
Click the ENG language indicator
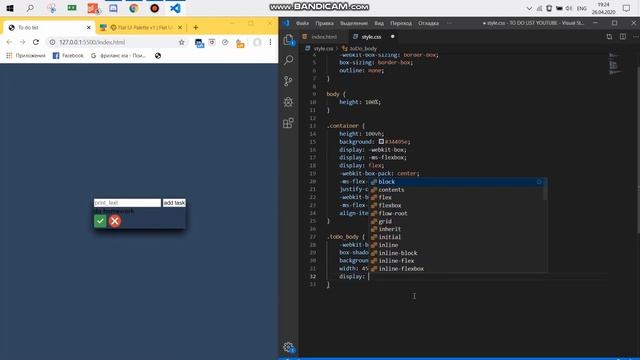582,8
